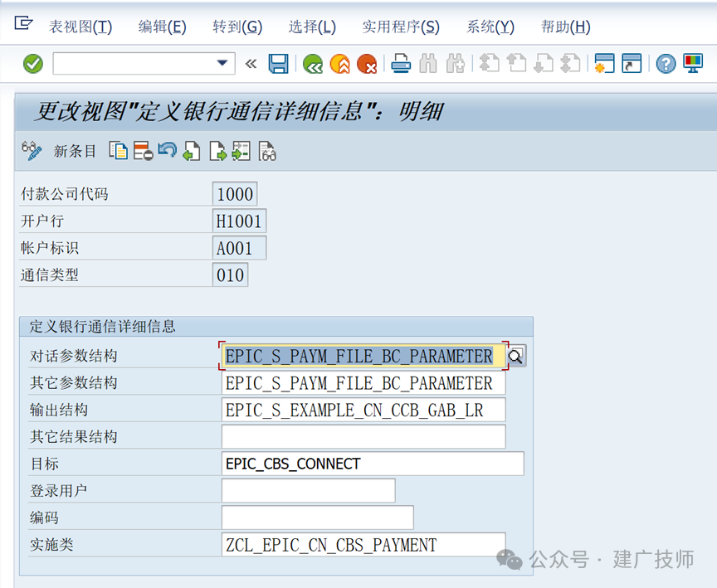This screenshot has height=588, width=717.
Task: Click customize local layout monitor icon
Action: [x=693, y=64]
